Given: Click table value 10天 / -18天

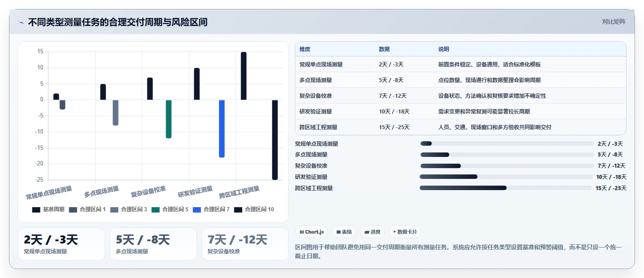Looking at the screenshot, I should pos(394,112).
